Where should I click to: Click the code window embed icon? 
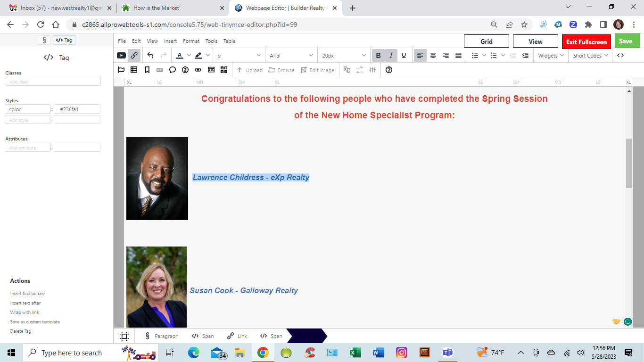(211, 70)
